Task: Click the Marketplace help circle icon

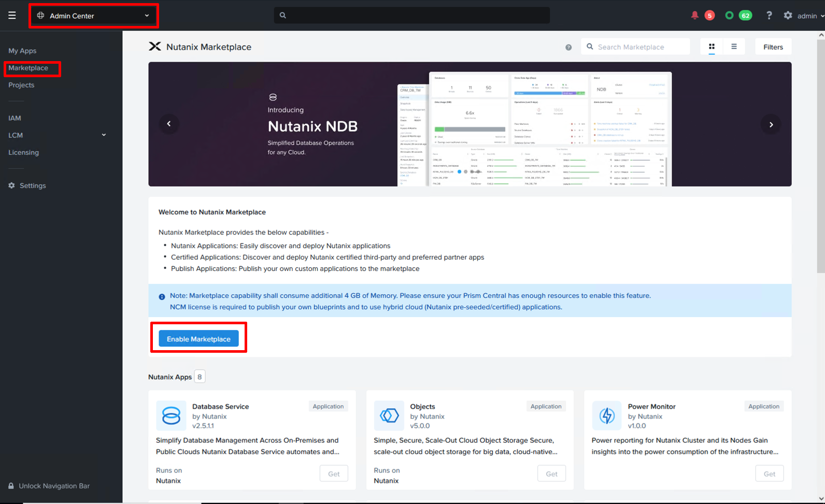Action: [568, 47]
